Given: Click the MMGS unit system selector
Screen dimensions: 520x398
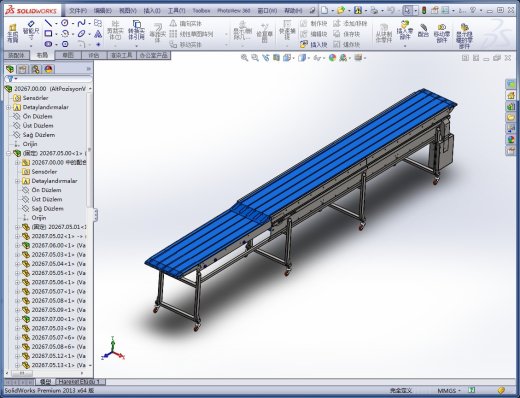Looking at the screenshot, I should tap(449, 390).
